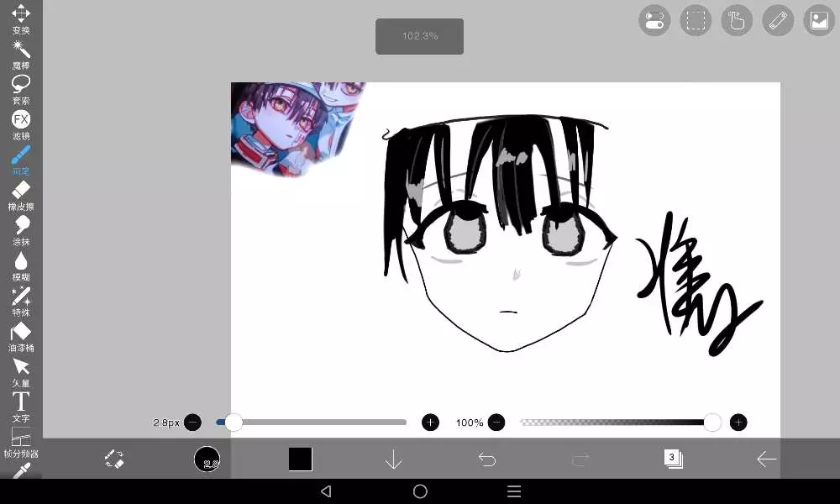This screenshot has width=840, height=504.
Task: Decrease opacity with the minus button
Action: click(x=496, y=423)
